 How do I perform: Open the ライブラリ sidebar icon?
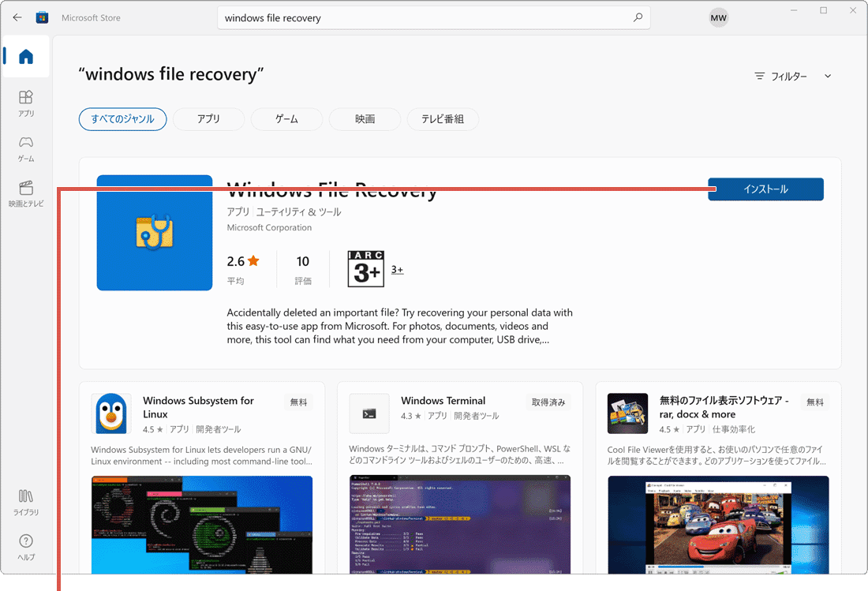click(26, 499)
